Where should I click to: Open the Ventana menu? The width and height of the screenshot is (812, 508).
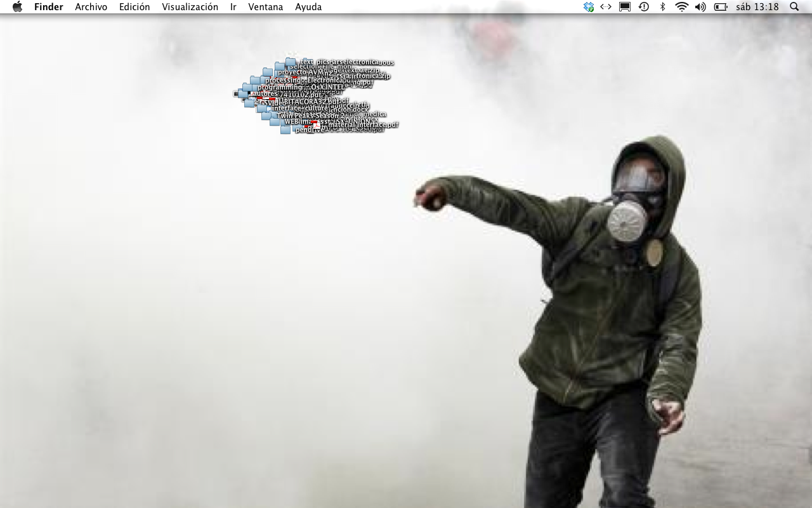[x=265, y=7]
